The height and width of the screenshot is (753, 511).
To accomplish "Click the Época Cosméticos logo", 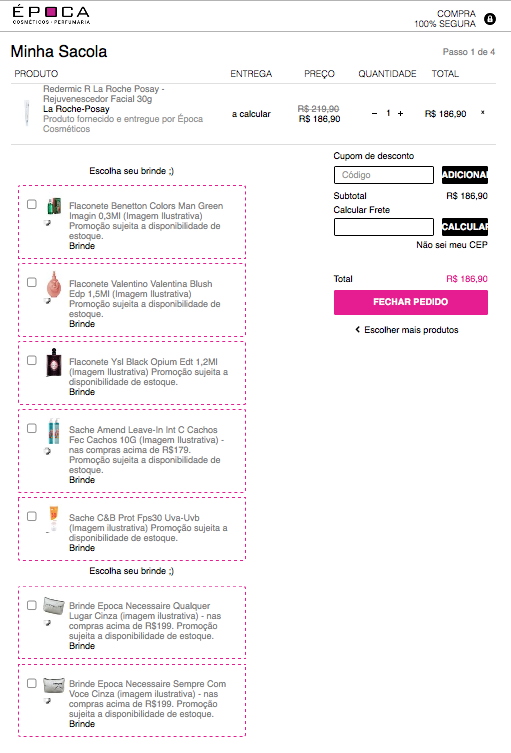I will 51,15.
